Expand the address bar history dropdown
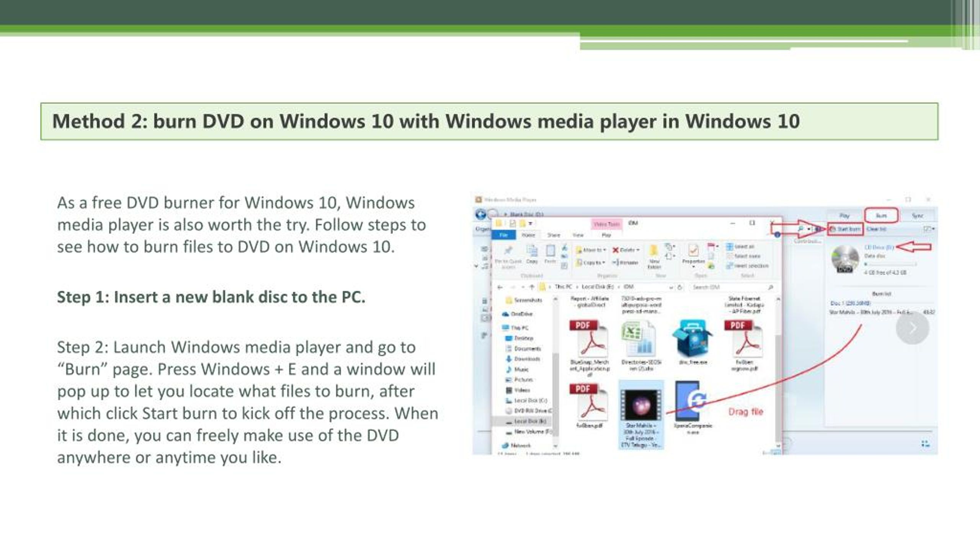Image resolution: width=980 pixels, height=551 pixels. click(671, 287)
